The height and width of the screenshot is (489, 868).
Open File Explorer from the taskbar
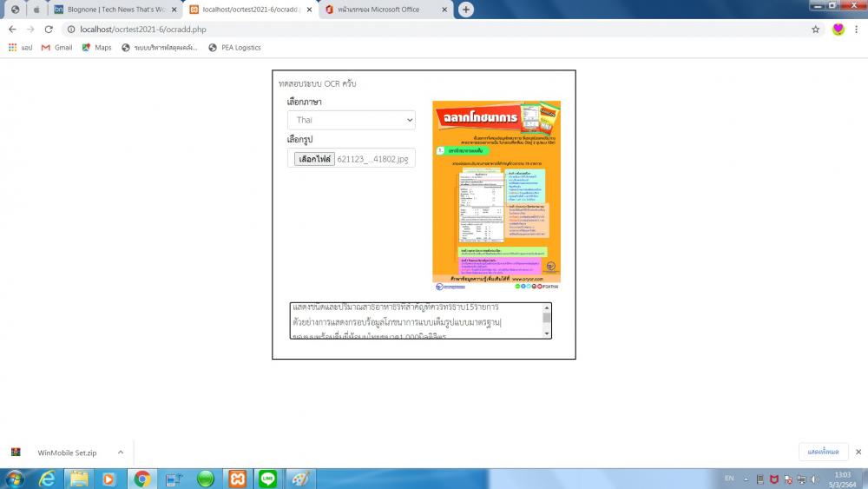pyautogui.click(x=79, y=479)
